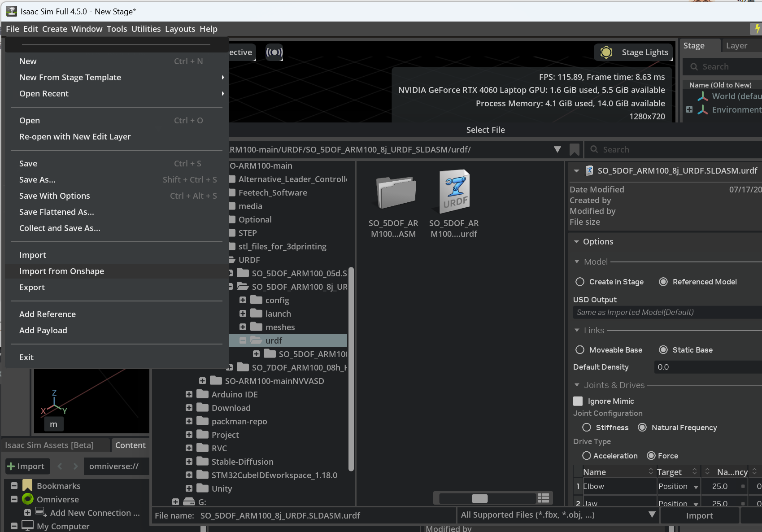Click the back arrow in Content browser

[x=60, y=467]
